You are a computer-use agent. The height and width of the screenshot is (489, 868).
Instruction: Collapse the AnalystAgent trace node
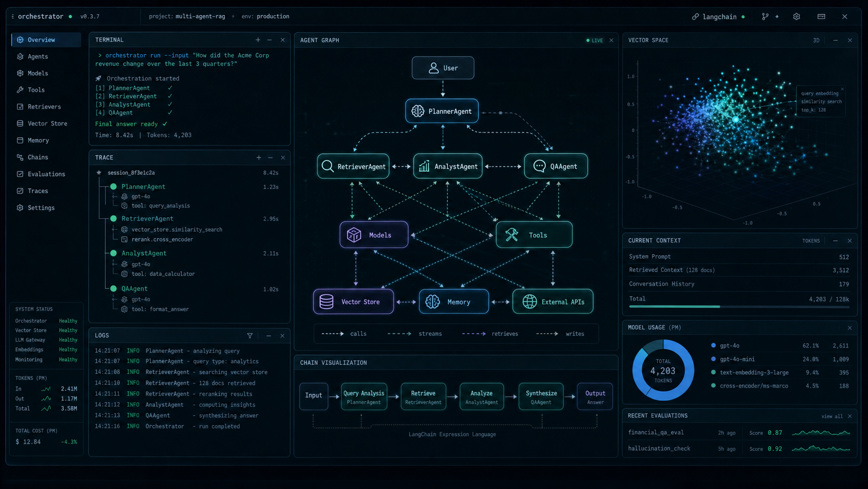coord(113,253)
